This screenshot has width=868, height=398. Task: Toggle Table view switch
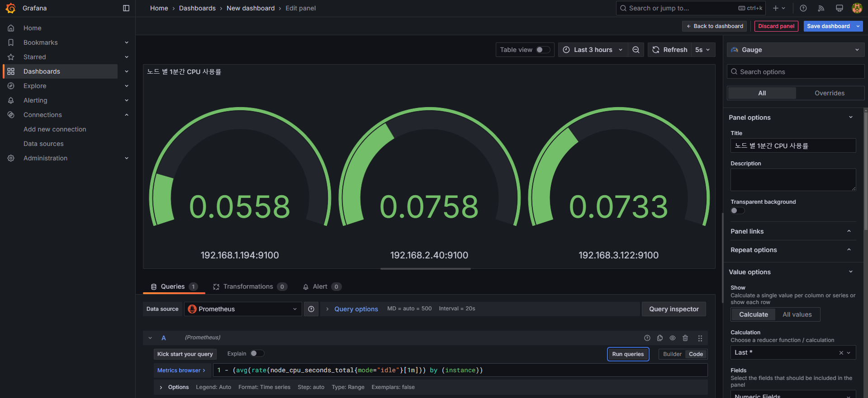(543, 50)
